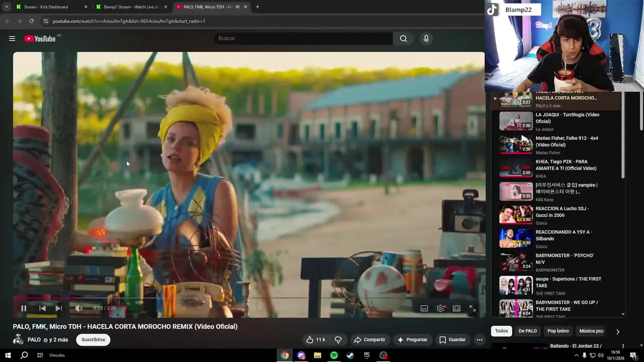The image size is (644, 362).
Task: Open Epic Games Launcher from taskbar
Action: click(x=367, y=355)
